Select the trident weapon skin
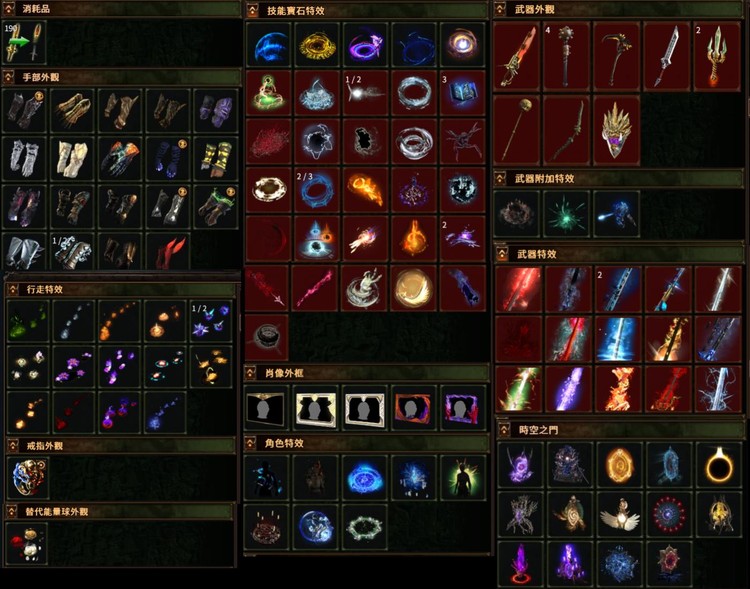The width and height of the screenshot is (750, 589). click(x=717, y=56)
